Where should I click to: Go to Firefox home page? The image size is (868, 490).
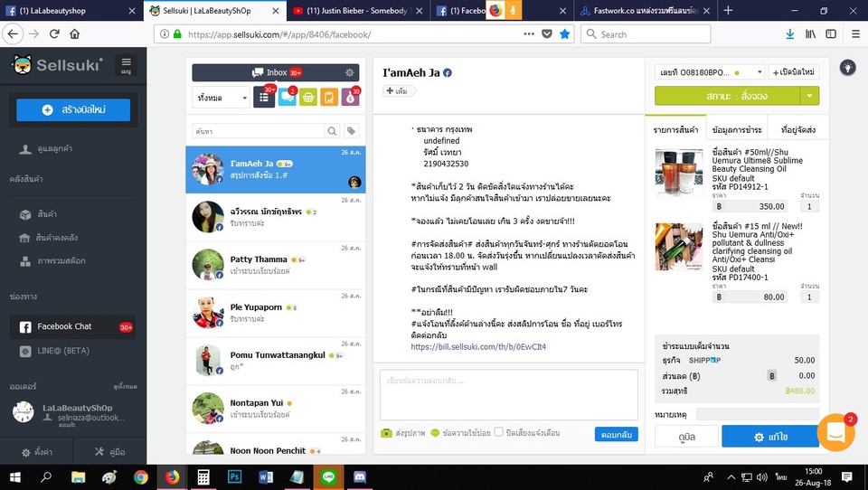(x=75, y=33)
